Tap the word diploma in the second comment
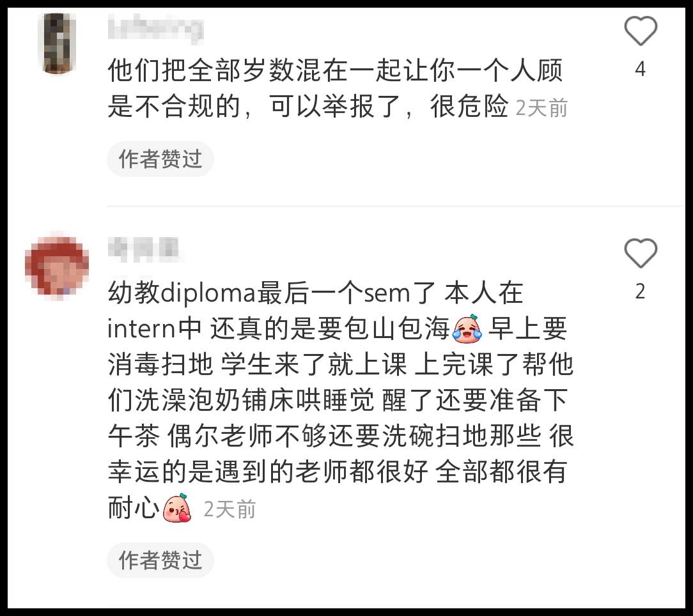Screen dimensions: 693x616 tap(208, 293)
